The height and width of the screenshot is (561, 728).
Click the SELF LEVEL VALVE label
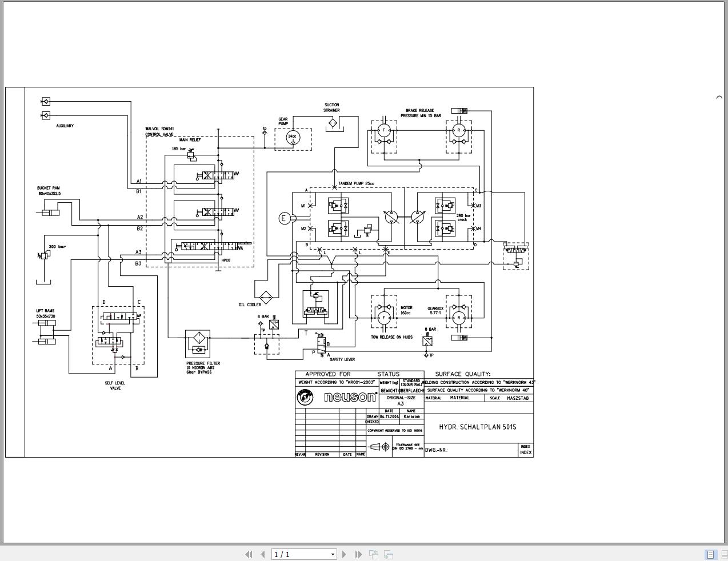click(x=115, y=385)
